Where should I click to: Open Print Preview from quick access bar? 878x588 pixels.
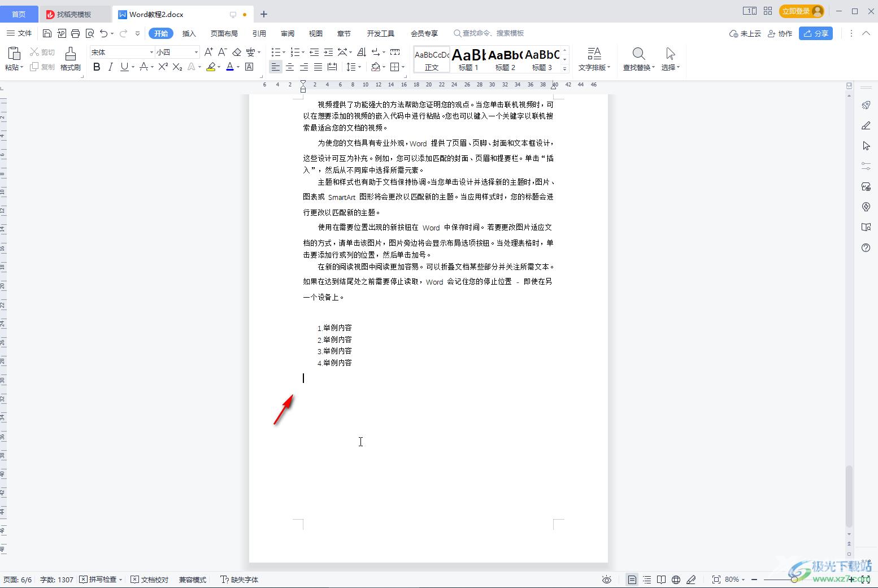point(89,33)
